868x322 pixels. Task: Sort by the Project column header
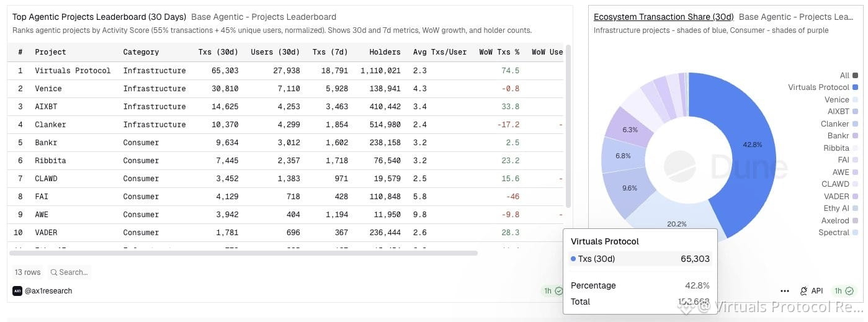50,52
